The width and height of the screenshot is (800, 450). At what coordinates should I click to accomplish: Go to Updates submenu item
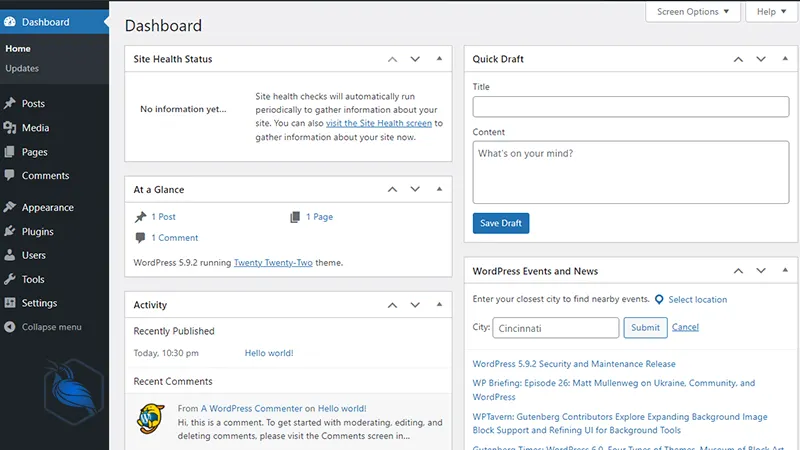22,69
